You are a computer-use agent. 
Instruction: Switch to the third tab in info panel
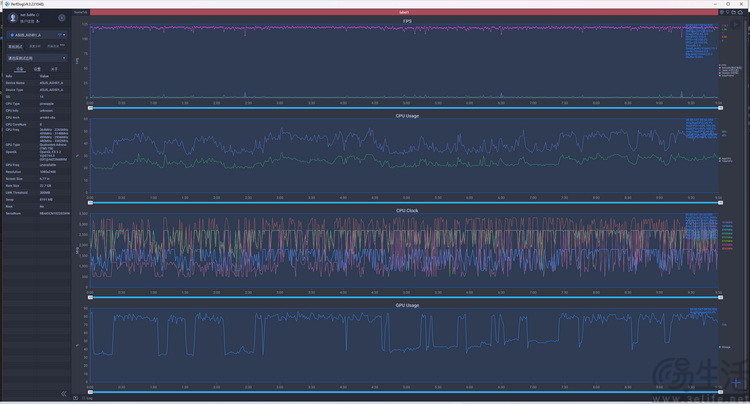pos(54,69)
